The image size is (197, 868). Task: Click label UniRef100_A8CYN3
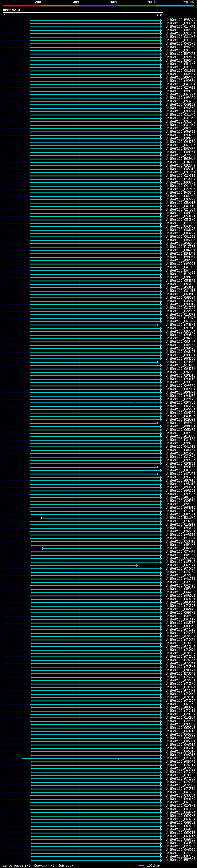pyautogui.click(x=180, y=128)
